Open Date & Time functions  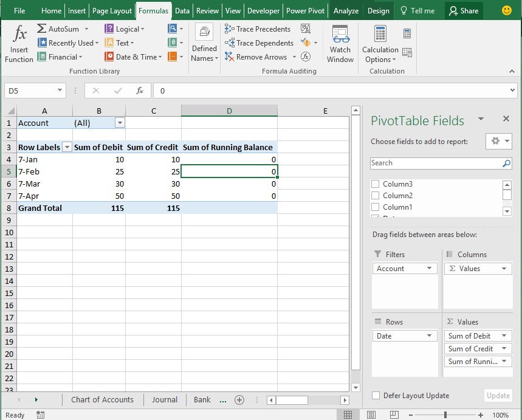[x=133, y=57]
